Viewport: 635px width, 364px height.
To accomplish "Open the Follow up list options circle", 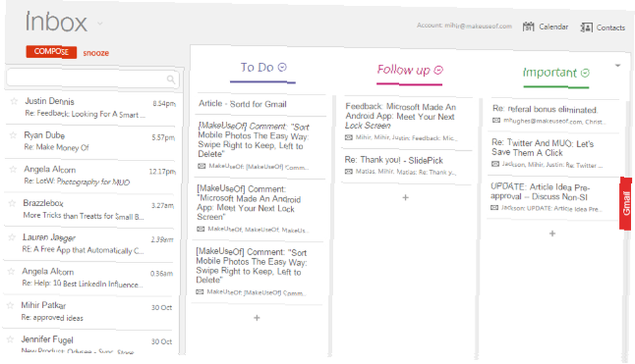I will pos(439,70).
